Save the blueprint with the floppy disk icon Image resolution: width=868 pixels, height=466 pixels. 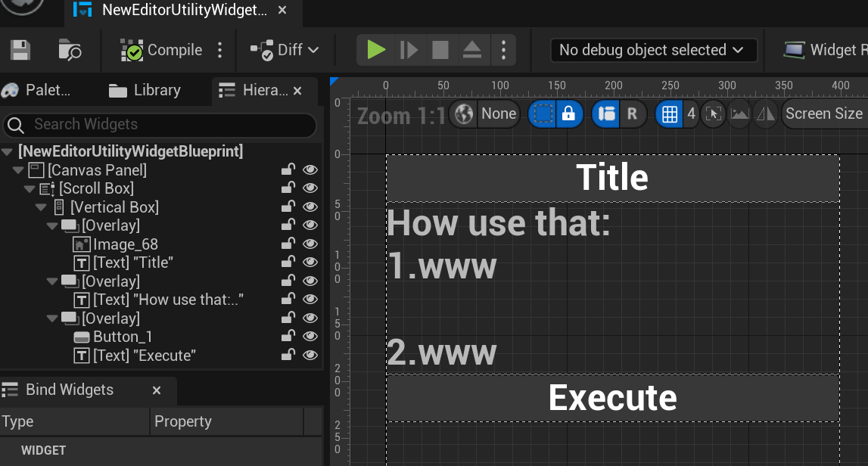click(20, 50)
